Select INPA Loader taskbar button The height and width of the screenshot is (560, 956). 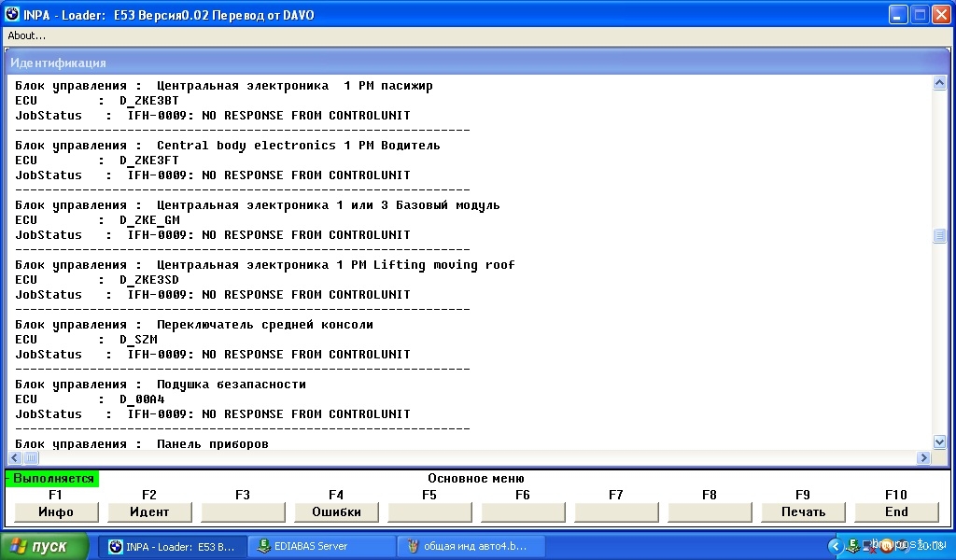pos(172,546)
